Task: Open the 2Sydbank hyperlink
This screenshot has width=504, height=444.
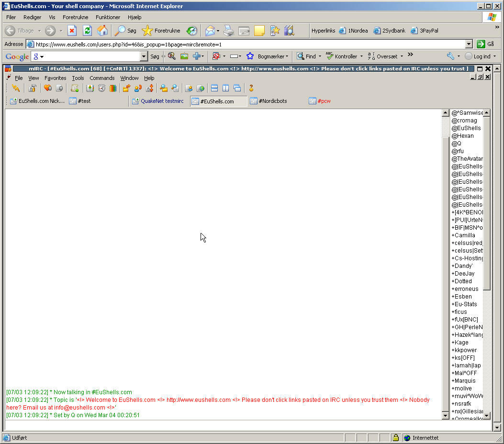Action: tap(389, 31)
